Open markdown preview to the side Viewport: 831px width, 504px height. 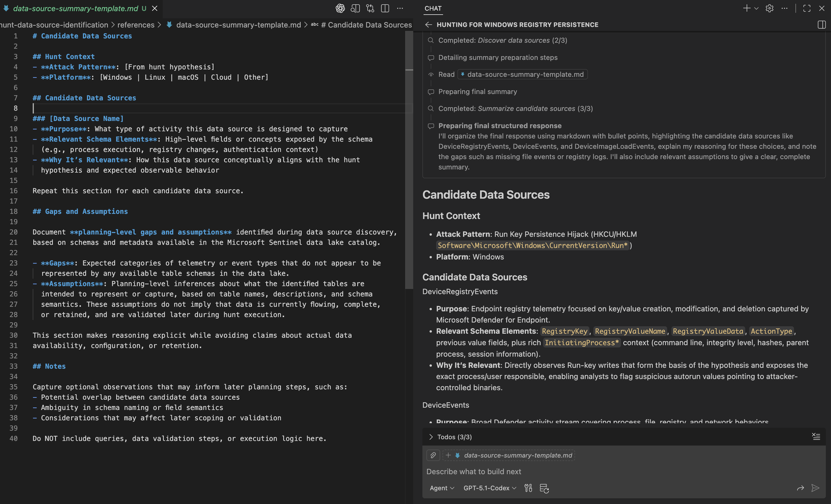tap(355, 8)
